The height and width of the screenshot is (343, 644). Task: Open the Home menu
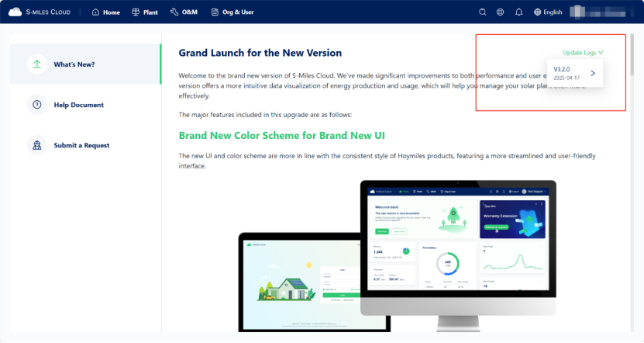[106, 12]
